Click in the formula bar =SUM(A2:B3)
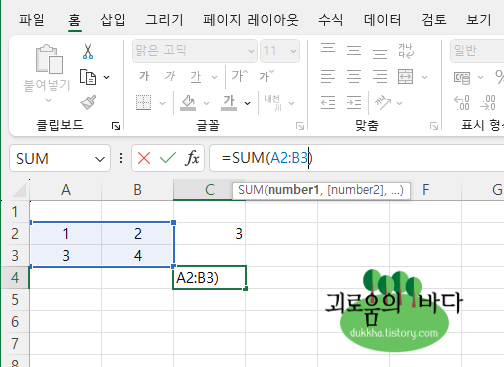504x367 pixels. click(x=357, y=158)
